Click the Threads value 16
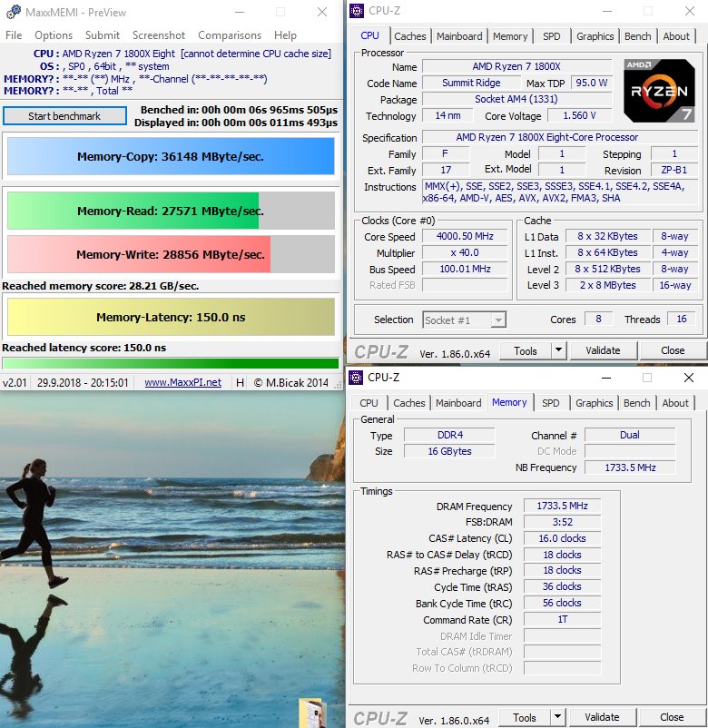The image size is (708, 728). tap(681, 319)
